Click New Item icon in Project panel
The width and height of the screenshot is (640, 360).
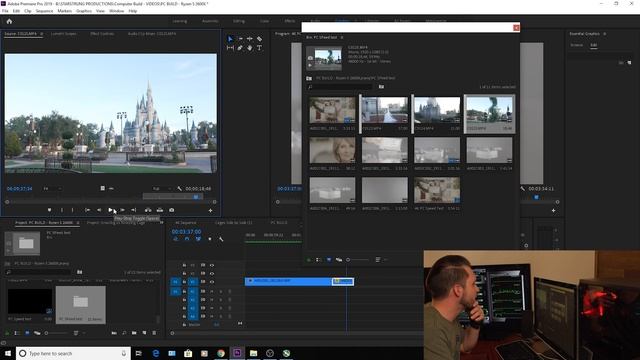[144, 333]
